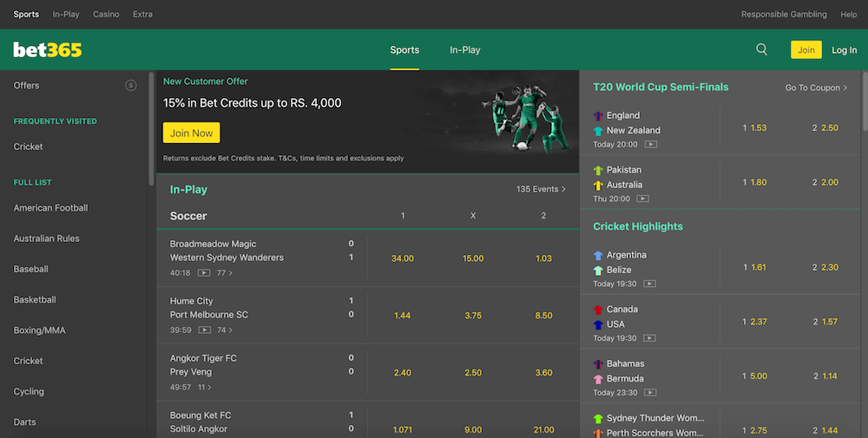Screen dimensions: 868x438
Task: Expand 77 markets for Broadmeadow Magic match
Action: 224,272
